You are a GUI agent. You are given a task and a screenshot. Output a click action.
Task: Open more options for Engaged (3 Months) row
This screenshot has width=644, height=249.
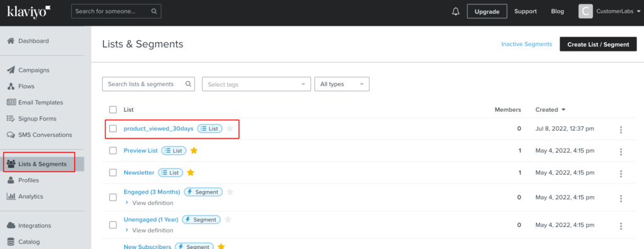coord(621,199)
